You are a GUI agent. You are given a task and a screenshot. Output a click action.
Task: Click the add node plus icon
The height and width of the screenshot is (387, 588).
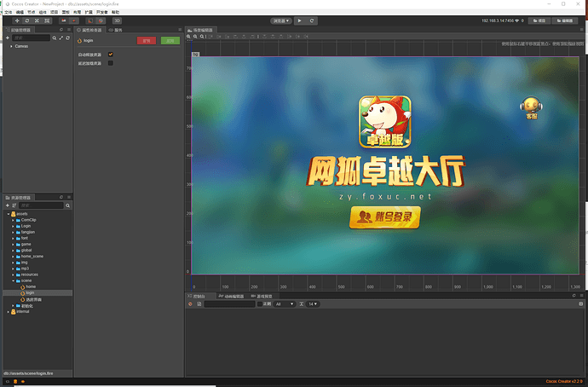pyautogui.click(x=8, y=38)
